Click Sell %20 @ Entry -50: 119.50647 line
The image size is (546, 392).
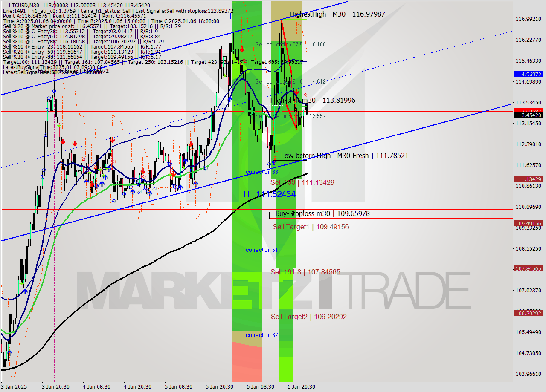point(82,52)
